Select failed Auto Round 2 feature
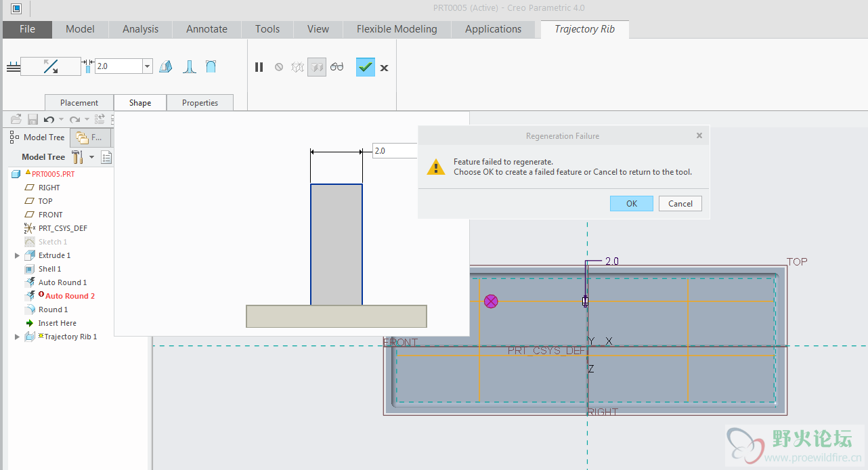 coord(70,296)
